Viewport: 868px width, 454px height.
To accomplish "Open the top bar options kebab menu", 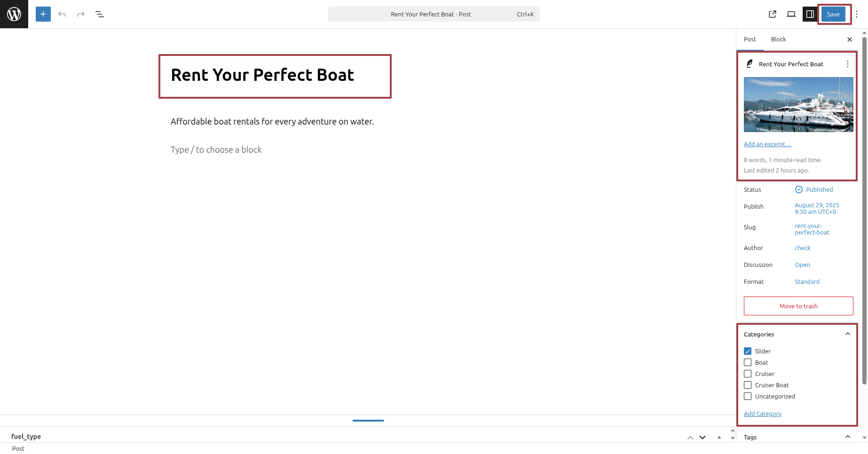I will coord(857,14).
